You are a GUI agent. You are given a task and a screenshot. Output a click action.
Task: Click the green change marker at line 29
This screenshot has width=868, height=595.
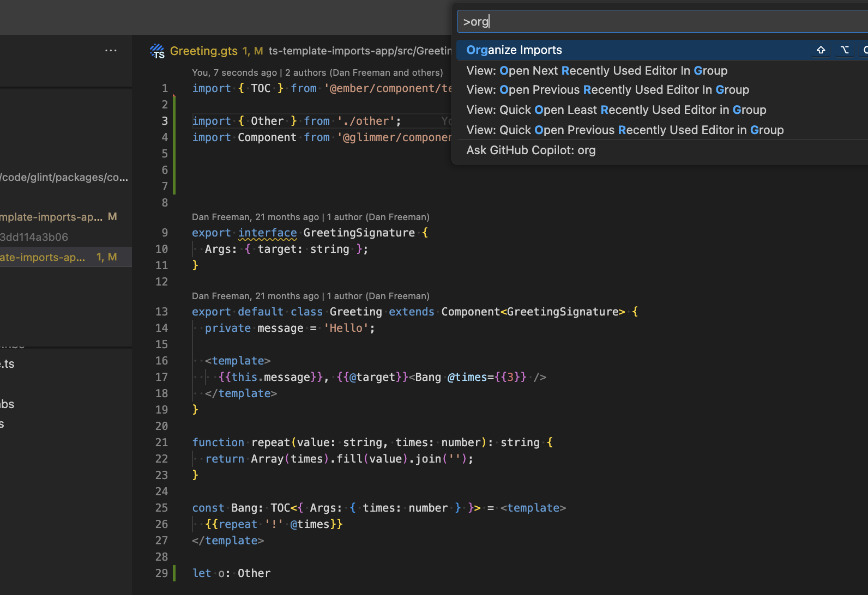(174, 573)
